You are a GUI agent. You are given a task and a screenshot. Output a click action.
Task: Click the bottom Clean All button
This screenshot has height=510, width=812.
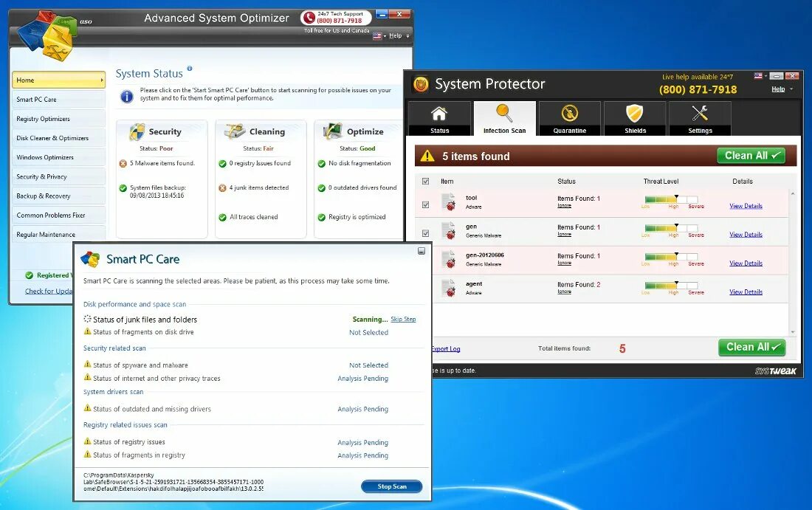point(752,348)
